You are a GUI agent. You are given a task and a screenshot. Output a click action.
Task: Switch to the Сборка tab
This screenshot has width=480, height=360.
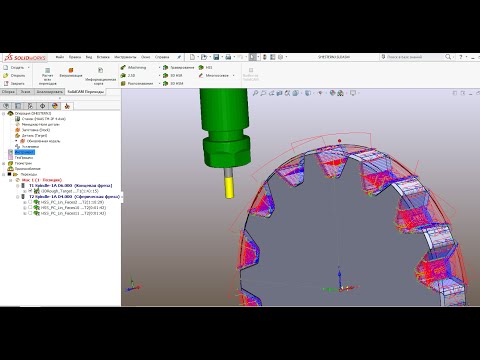click(x=8, y=92)
